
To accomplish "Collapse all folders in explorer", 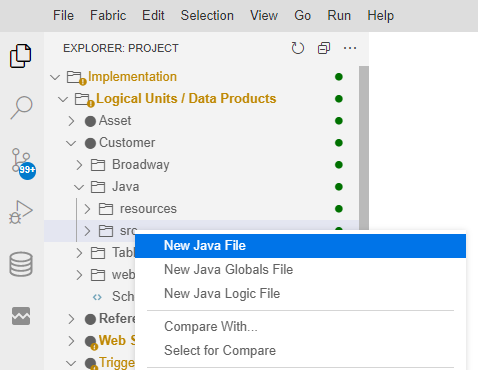I will 324,48.
